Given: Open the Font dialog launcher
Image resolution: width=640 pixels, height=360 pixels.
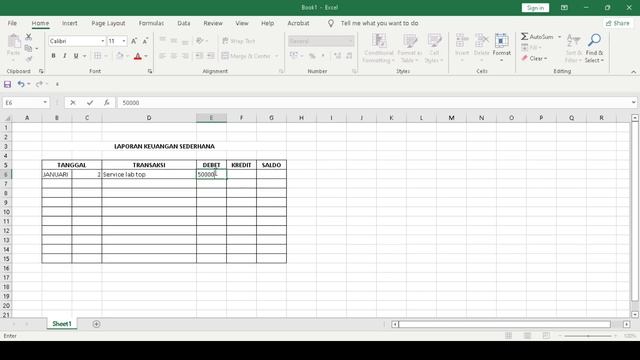Looking at the screenshot, I should [150, 71].
